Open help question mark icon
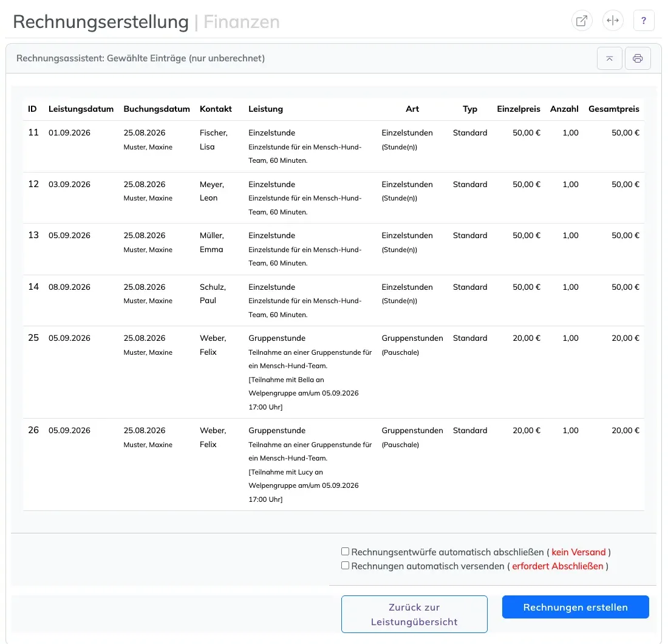The image size is (668, 644). click(644, 21)
